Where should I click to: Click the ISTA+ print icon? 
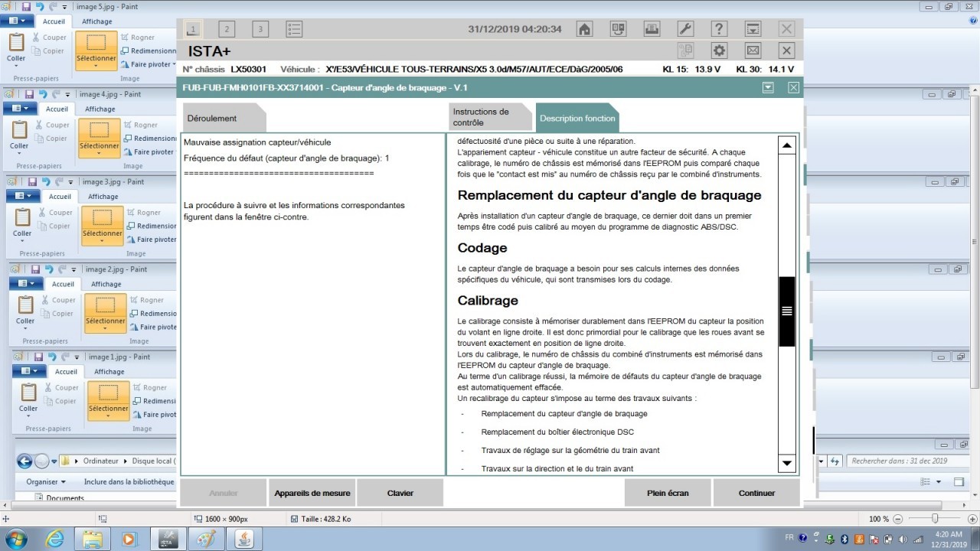pyautogui.click(x=652, y=29)
